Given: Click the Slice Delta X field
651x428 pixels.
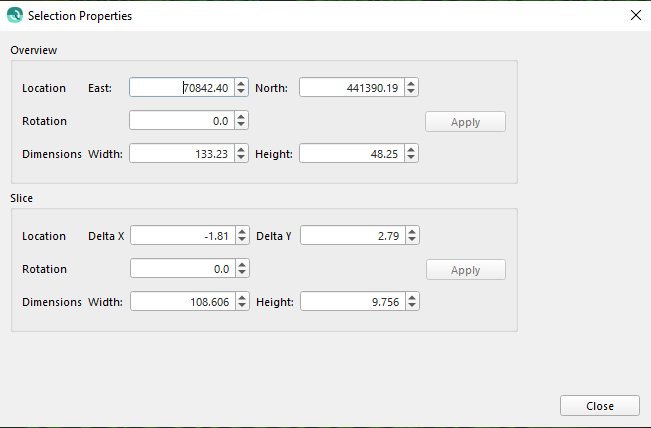Looking at the screenshot, I should 182,236.
